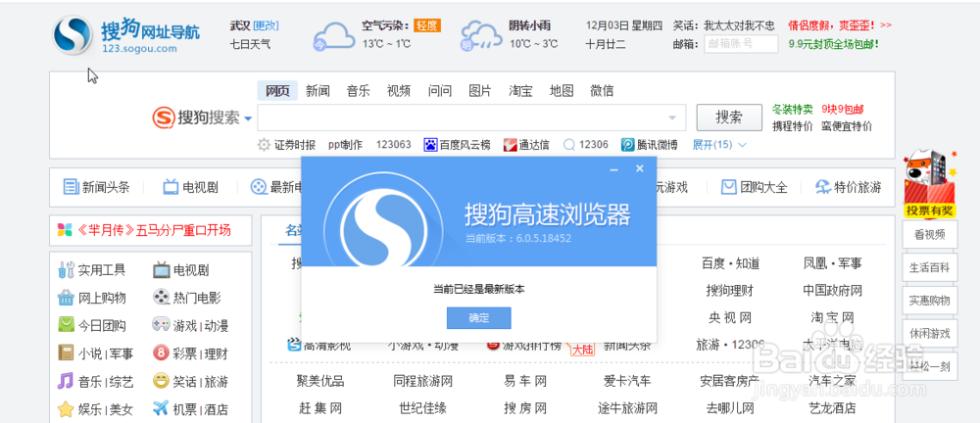
Task: Expand more shortcuts with 展开(15)
Action: (719, 145)
